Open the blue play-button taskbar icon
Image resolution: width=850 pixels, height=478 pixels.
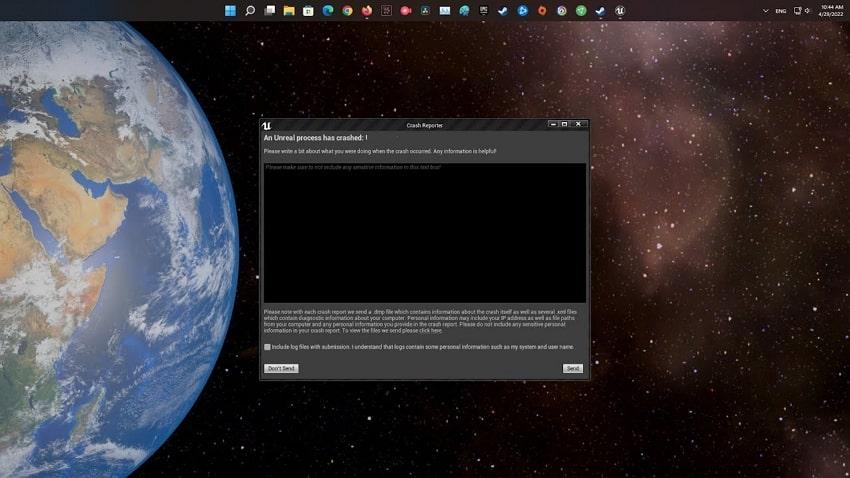coord(523,11)
